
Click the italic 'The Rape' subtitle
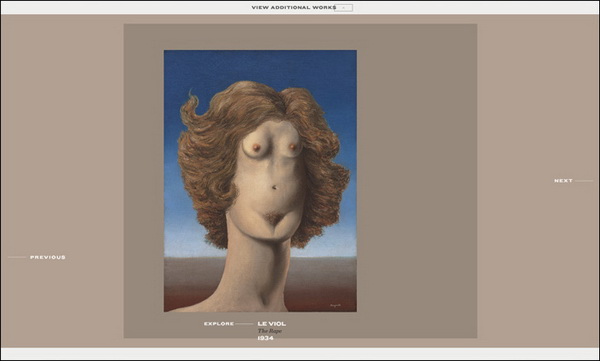pos(270,331)
